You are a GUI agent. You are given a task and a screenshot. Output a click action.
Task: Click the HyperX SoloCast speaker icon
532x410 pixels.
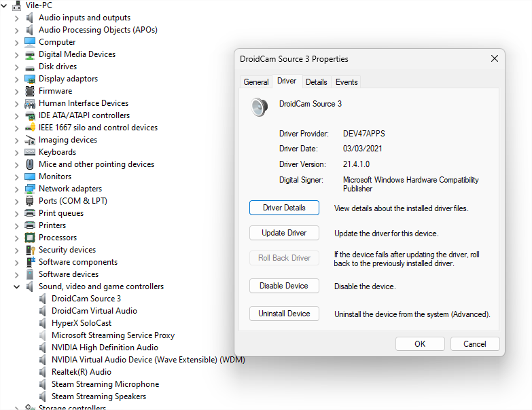42,323
